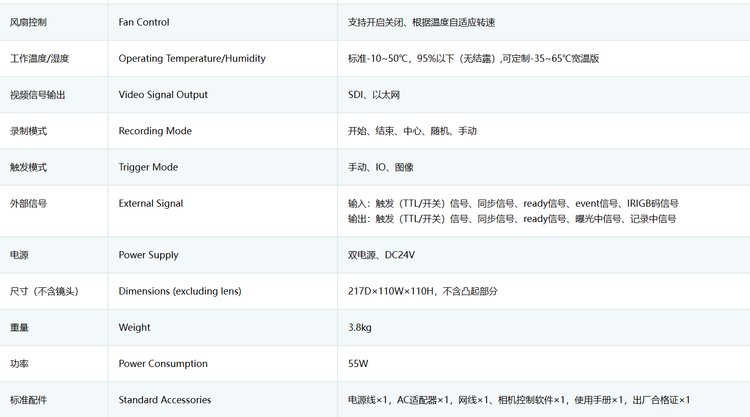The image size is (750, 417).
Task: Click the "External Signal" label
Action: pos(151,204)
